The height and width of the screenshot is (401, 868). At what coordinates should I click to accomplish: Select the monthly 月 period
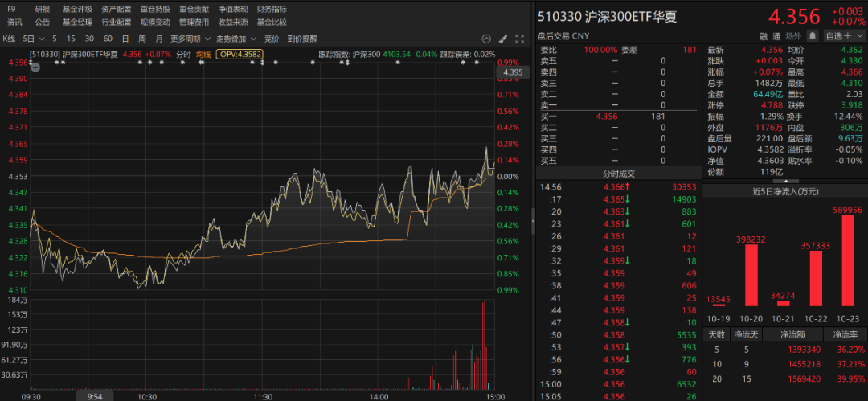pos(159,39)
